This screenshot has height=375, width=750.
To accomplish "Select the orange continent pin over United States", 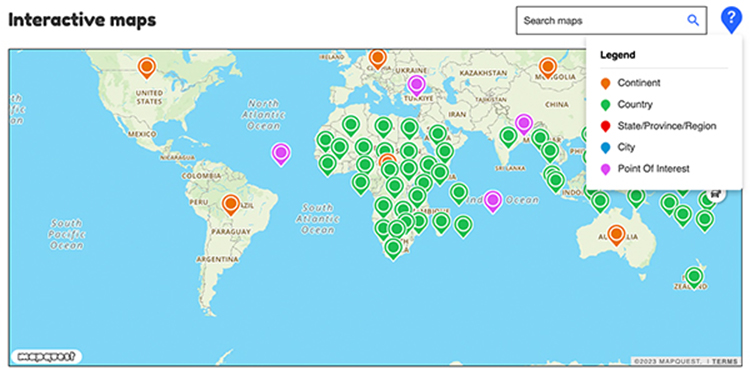I will tap(147, 67).
